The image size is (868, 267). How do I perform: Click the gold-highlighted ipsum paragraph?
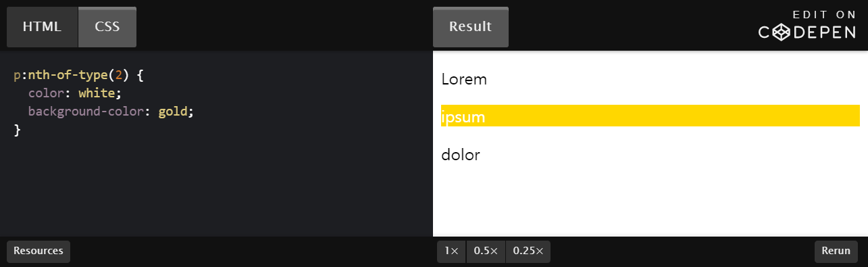click(650, 116)
